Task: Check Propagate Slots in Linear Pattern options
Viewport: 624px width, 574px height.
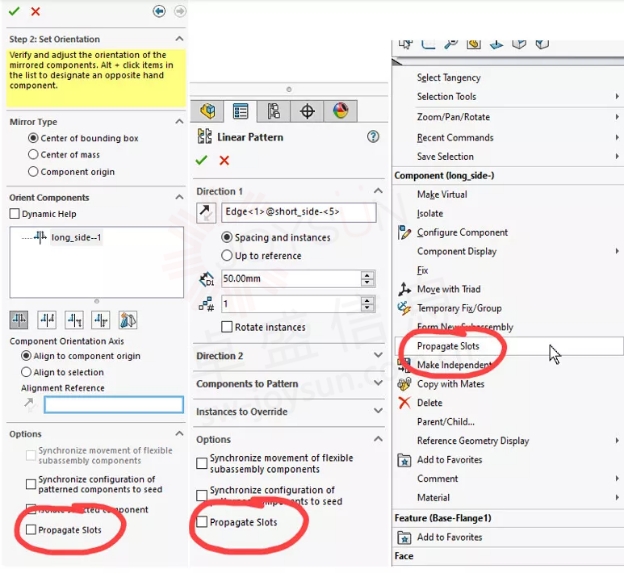Action: [x=202, y=522]
